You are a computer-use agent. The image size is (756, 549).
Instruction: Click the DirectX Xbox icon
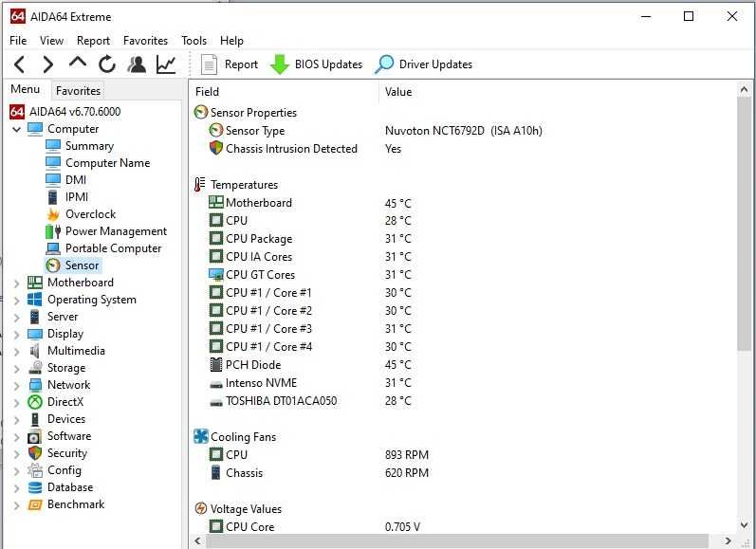(35, 401)
